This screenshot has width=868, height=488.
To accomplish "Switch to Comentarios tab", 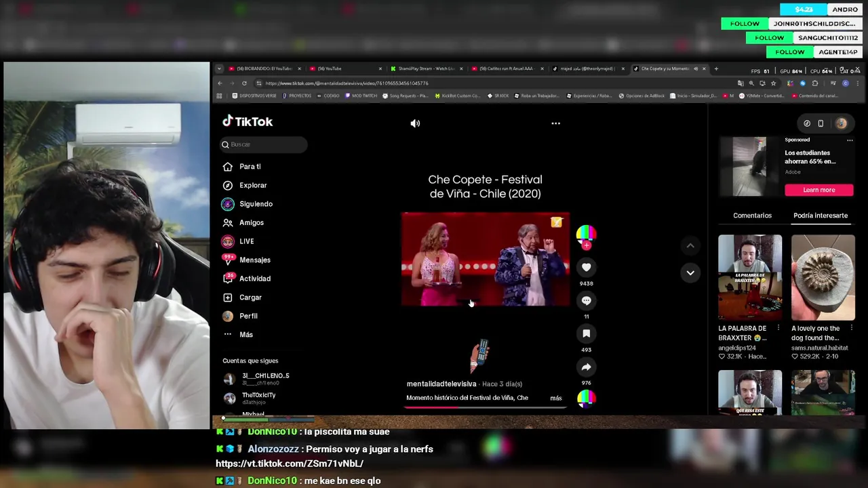I will click(x=752, y=216).
